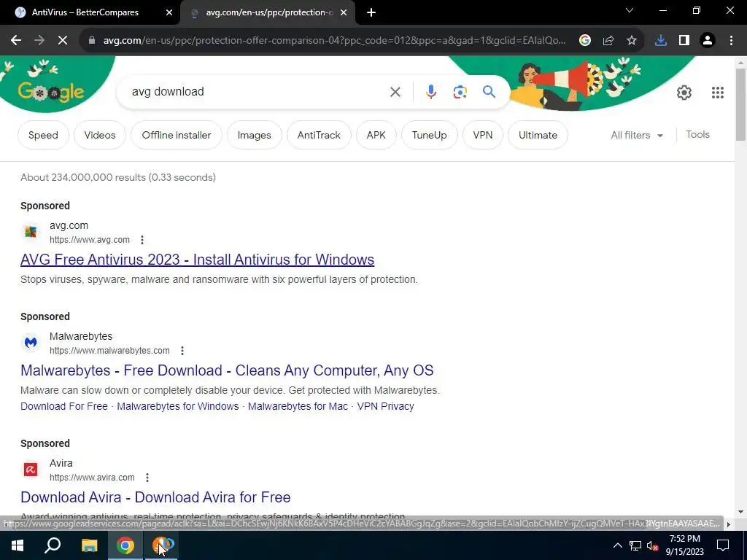Show hidden system tray icons
Viewport: 747px width, 560px height.
(x=617, y=545)
